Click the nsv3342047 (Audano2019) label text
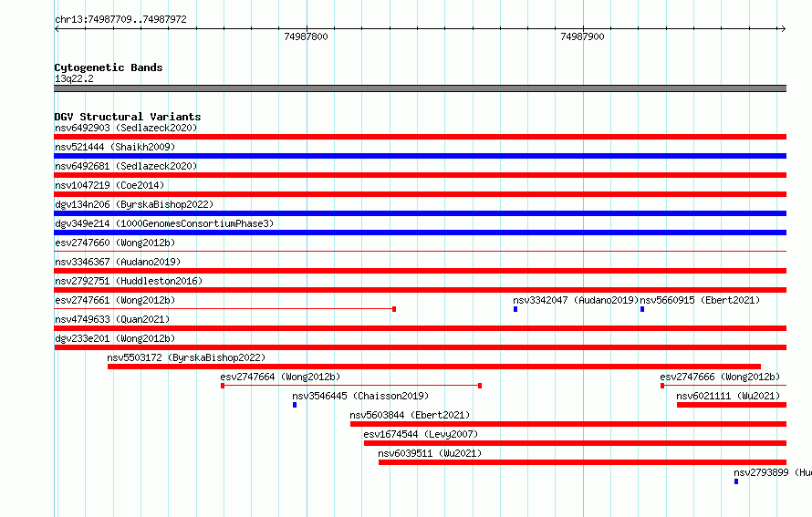Viewport: 812px width, 517px height. 576,300
